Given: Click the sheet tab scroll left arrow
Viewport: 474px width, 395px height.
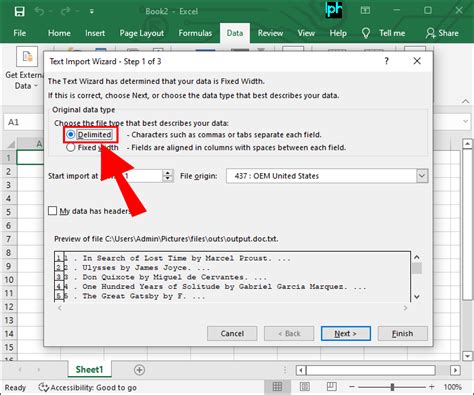Looking at the screenshot, I should coord(20,370).
